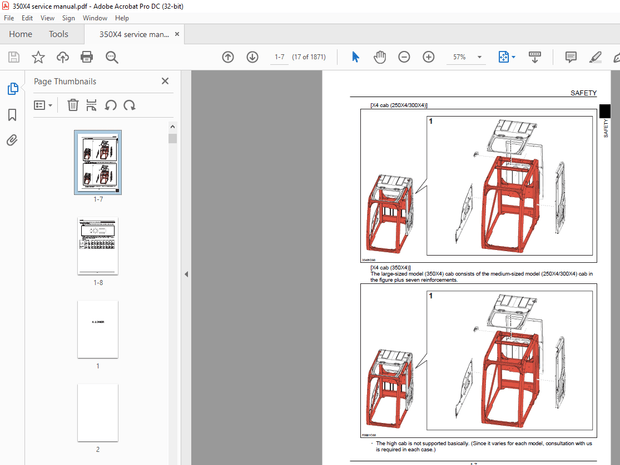620x465 pixels.
Task: Activate the Hand pan tool
Action: [380, 57]
